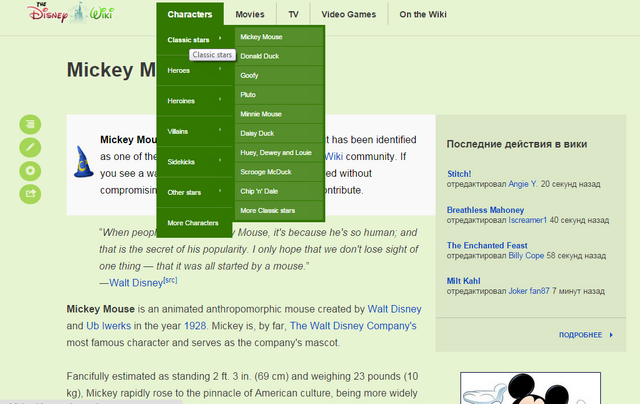Viewport: 640px width, 404px height.
Task: Follow The Walt Disney Company's link
Action: tap(353, 326)
